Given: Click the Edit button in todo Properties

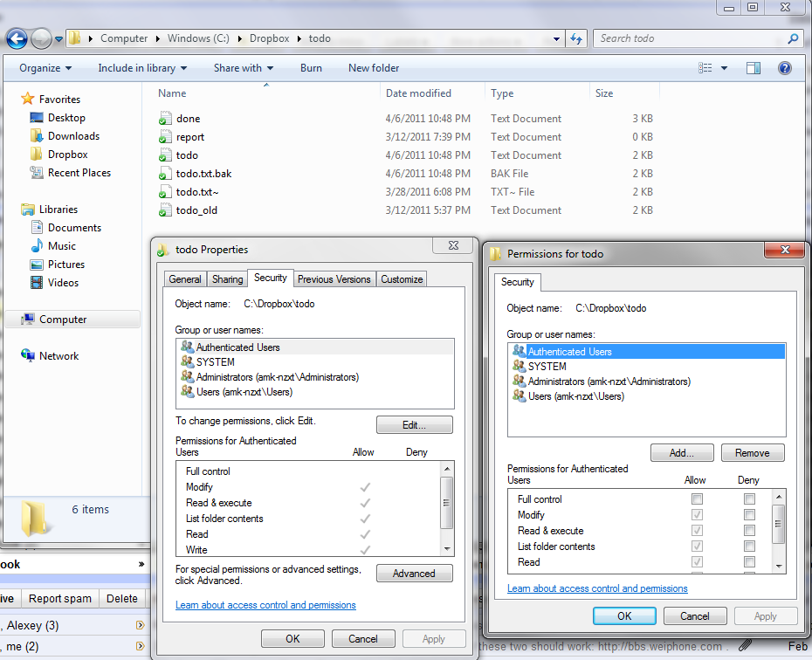Looking at the screenshot, I should coord(414,424).
